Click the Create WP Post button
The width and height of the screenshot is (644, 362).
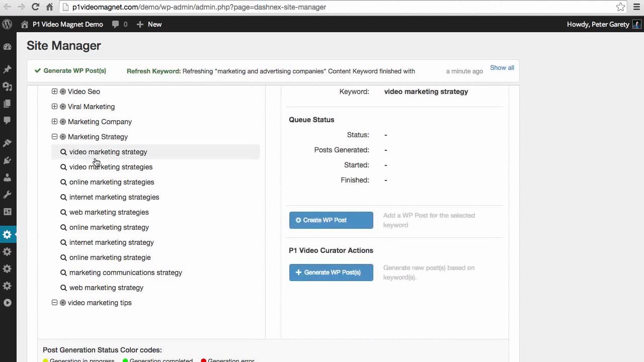click(x=331, y=220)
